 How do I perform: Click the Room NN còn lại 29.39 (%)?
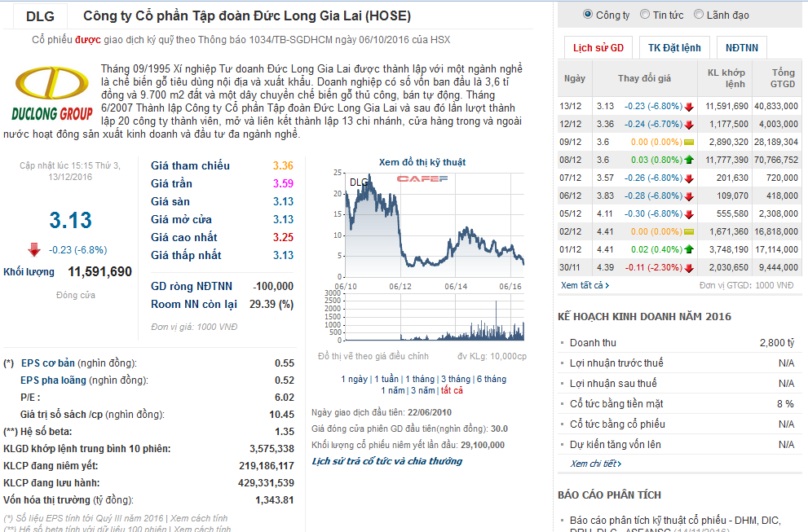272,305
